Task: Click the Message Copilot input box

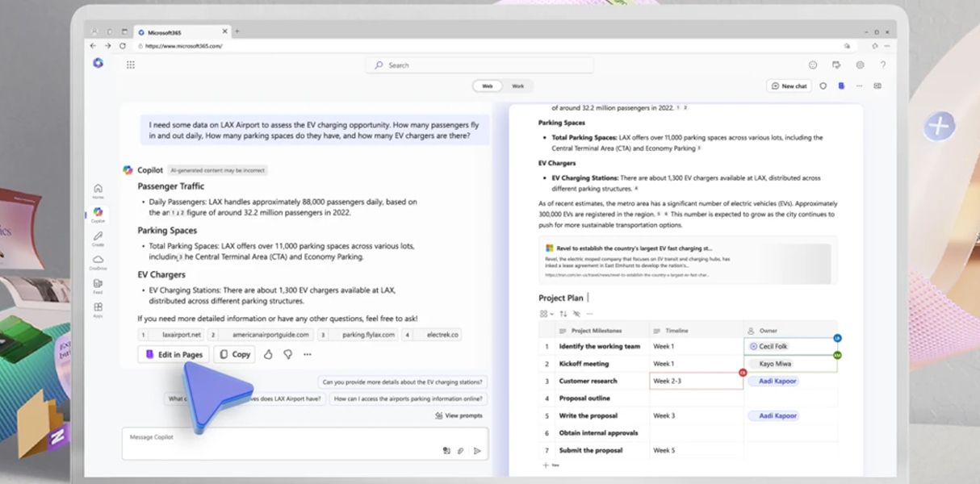Action: (306, 443)
